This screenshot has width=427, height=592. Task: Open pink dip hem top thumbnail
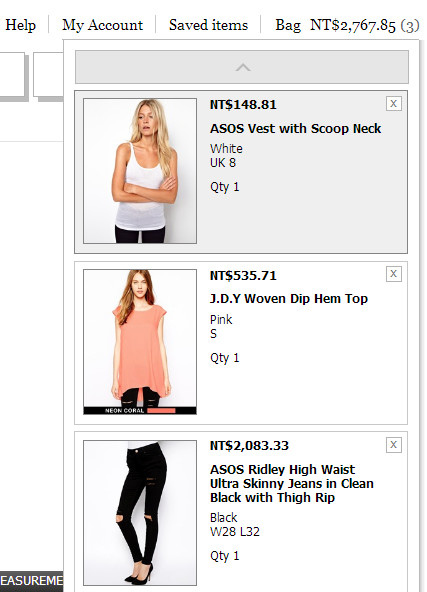pyautogui.click(x=140, y=342)
